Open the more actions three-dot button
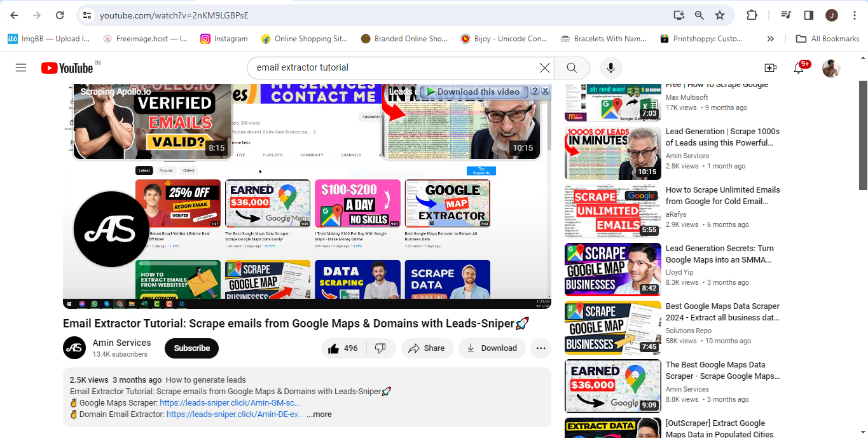Screen dimensions: 868x438 coord(541,348)
